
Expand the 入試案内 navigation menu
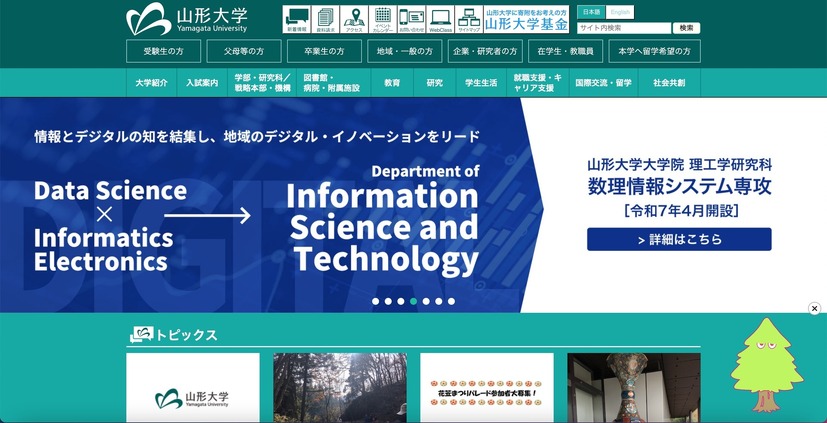pyautogui.click(x=202, y=83)
